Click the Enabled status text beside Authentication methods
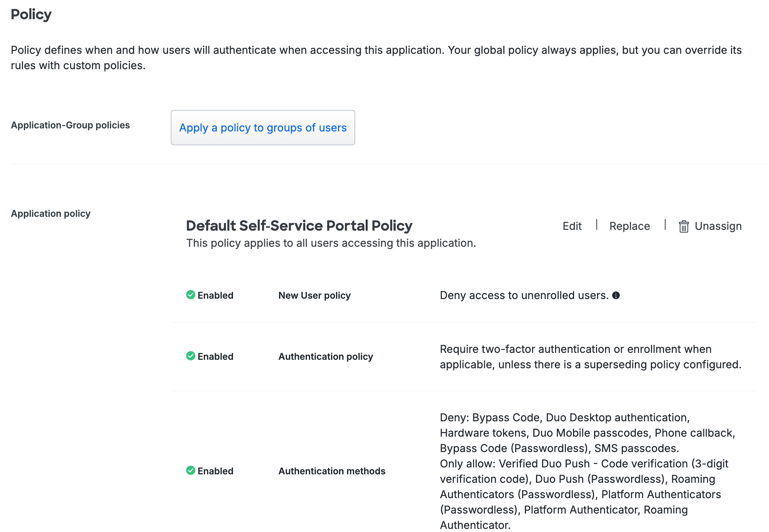This screenshot has height=532, width=769. click(215, 470)
